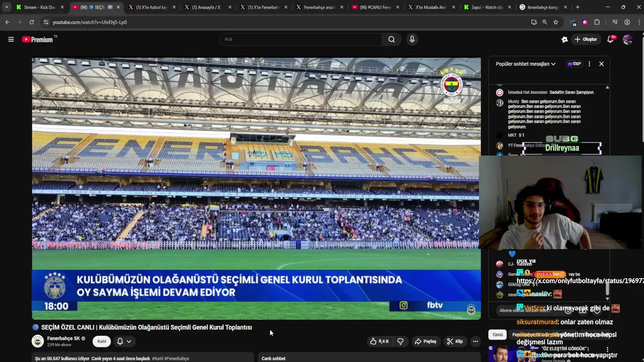Create a clip with Klip button

[455, 341]
